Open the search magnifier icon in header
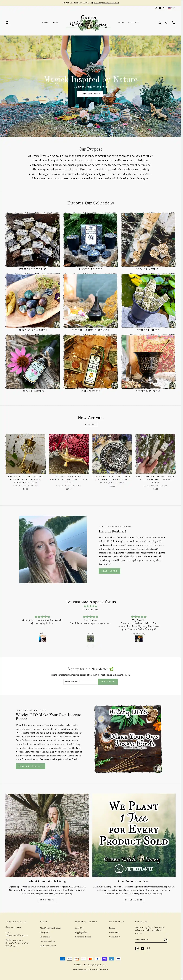The width and height of the screenshot is (183, 980). (x=7, y=23)
